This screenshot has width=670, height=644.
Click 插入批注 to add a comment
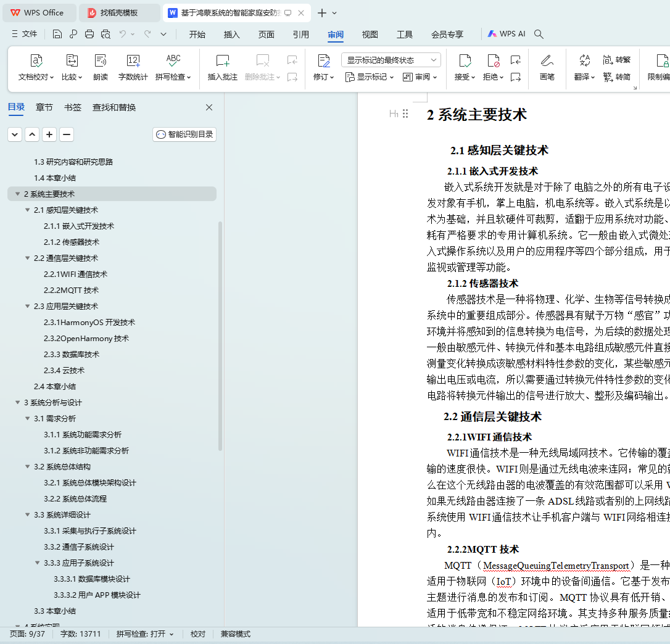pos(222,60)
